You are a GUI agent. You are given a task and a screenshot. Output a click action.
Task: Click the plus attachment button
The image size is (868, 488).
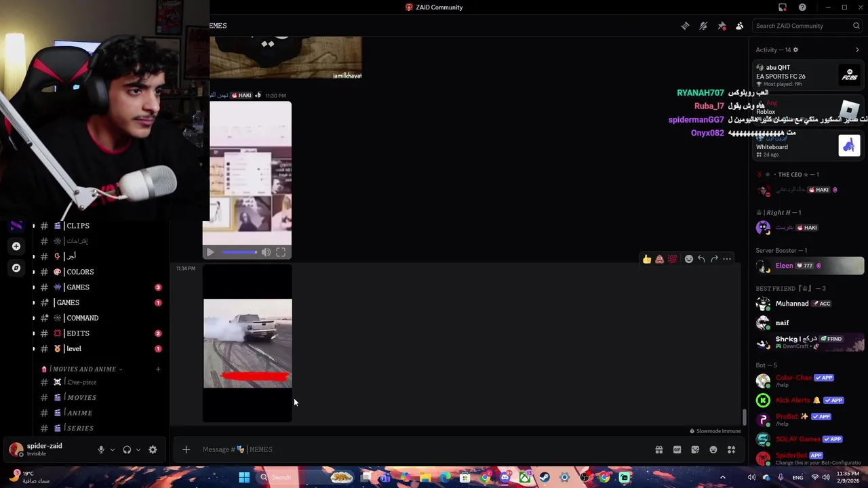coord(186,449)
